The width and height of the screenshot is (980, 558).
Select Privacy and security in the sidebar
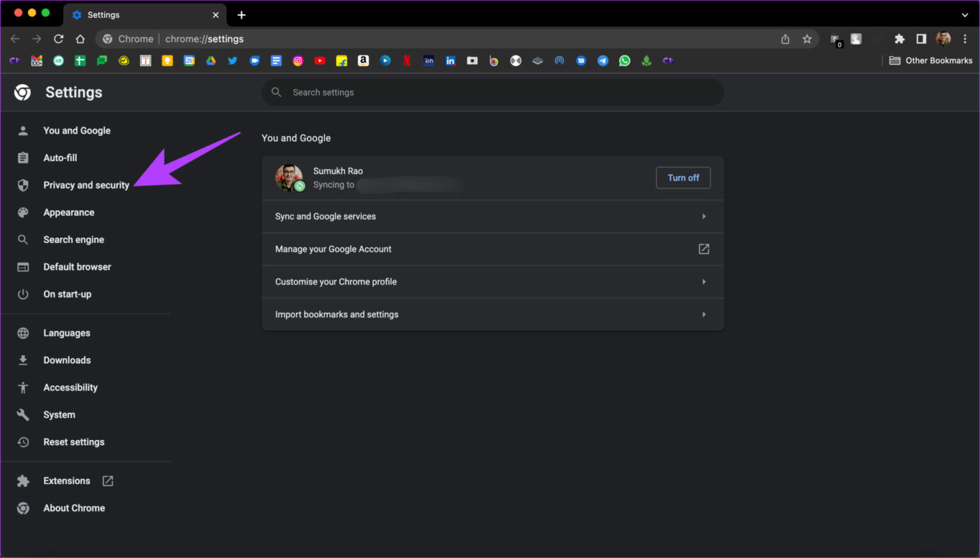pos(86,185)
